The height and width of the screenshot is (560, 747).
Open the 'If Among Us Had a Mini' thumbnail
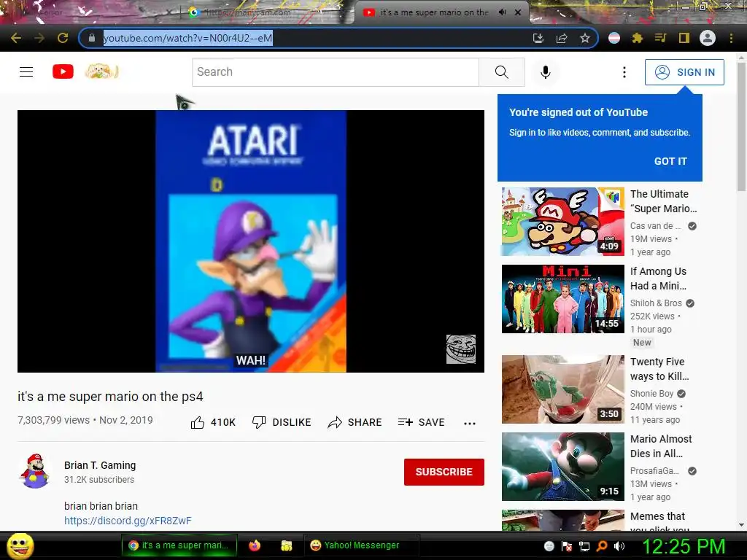pyautogui.click(x=562, y=298)
